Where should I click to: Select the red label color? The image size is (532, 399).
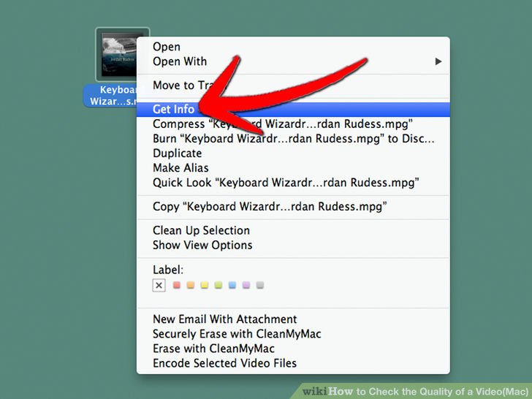click(176, 285)
